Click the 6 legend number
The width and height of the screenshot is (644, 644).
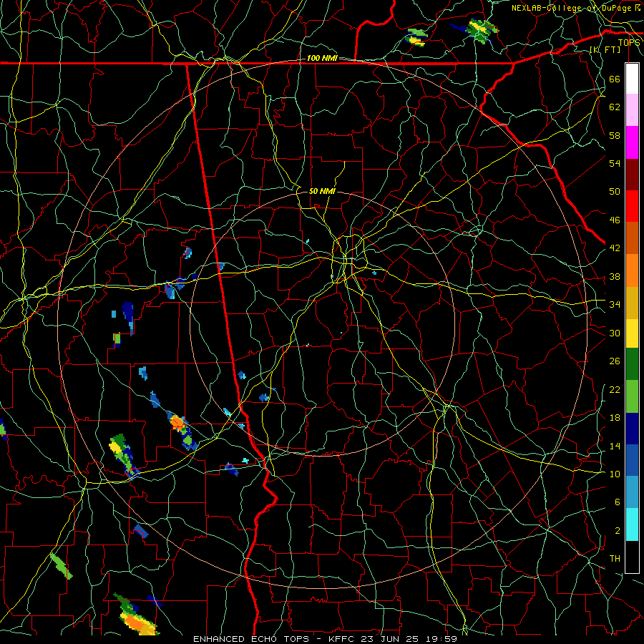click(x=617, y=502)
